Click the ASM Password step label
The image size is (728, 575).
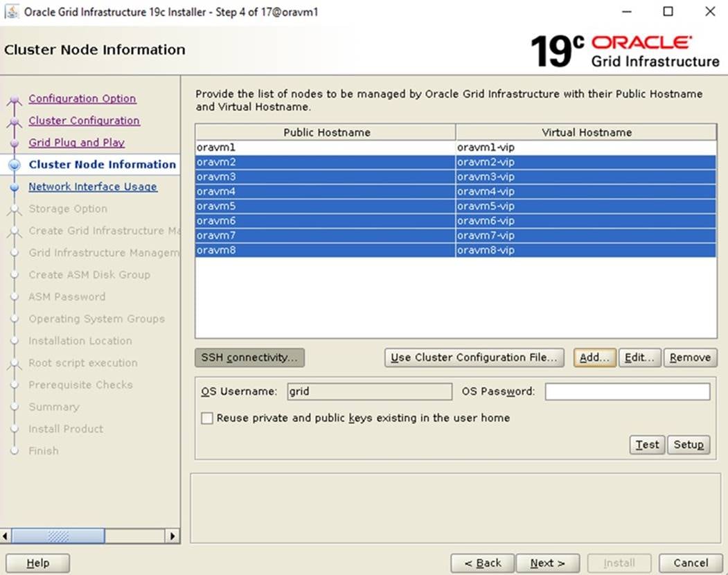tap(67, 297)
